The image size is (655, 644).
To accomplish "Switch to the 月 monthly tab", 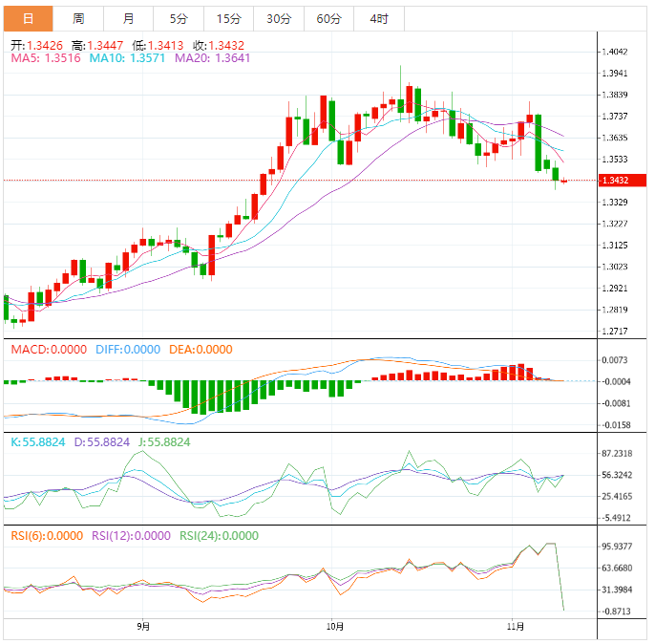I will tap(129, 19).
